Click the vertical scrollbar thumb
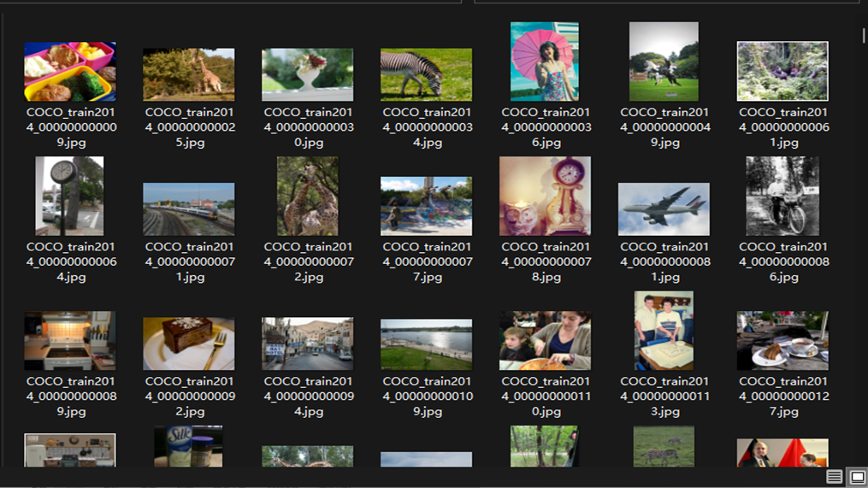The image size is (868, 488). [864, 36]
